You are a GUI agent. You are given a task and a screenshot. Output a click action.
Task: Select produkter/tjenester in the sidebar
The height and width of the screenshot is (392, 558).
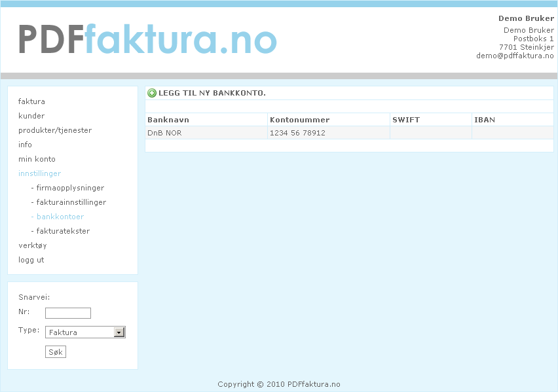(x=55, y=130)
